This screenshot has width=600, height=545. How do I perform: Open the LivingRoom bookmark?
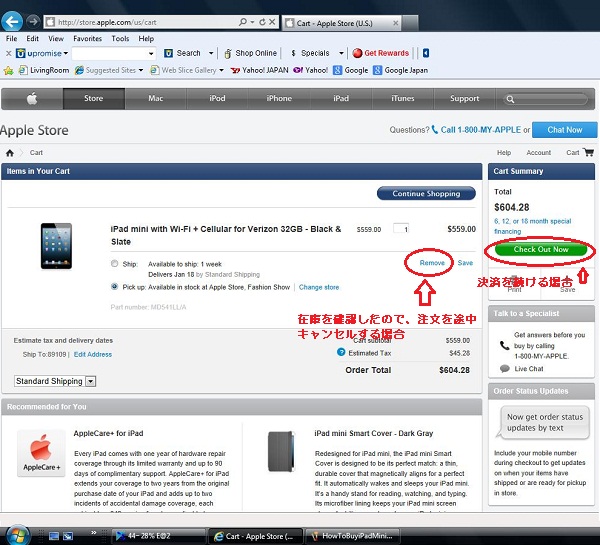click(x=44, y=70)
